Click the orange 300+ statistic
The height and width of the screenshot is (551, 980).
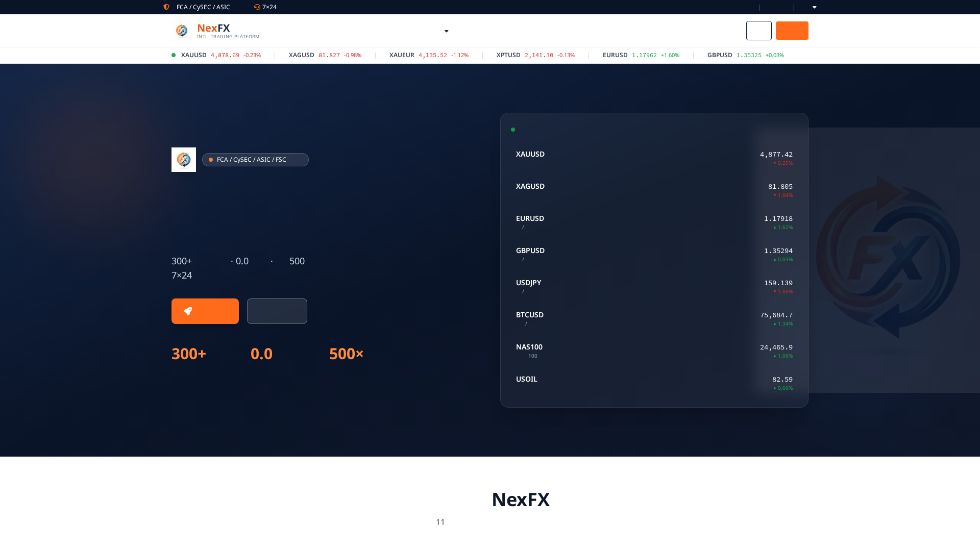pos(189,354)
